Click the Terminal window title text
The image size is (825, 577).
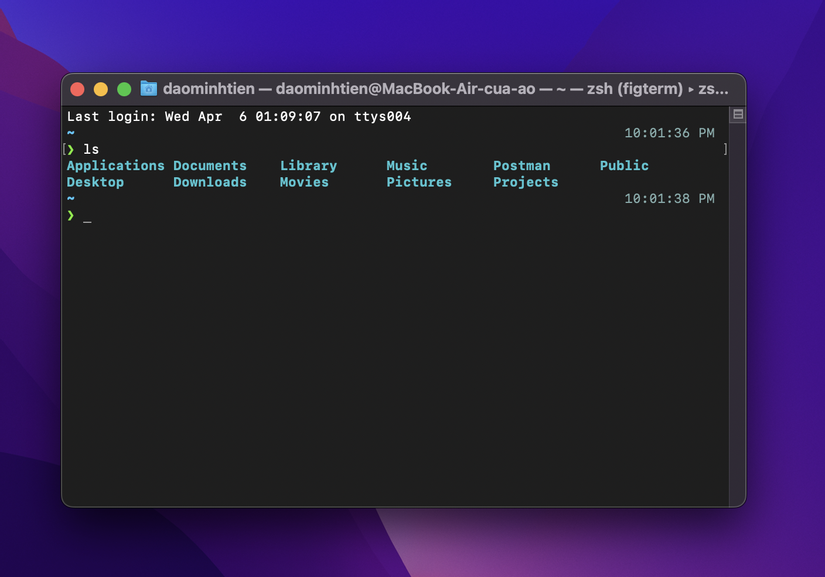(x=446, y=88)
